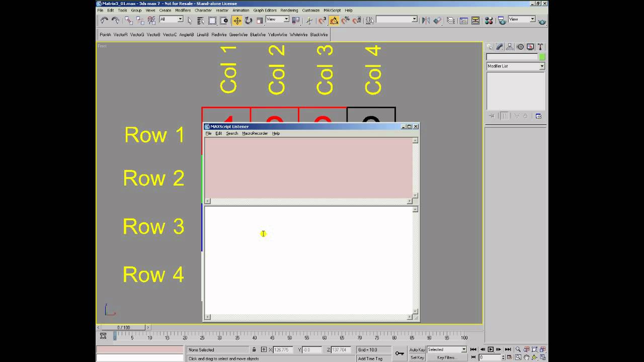This screenshot has width=644, height=362.
Task: Click the green object color swatch
Action: (542, 57)
